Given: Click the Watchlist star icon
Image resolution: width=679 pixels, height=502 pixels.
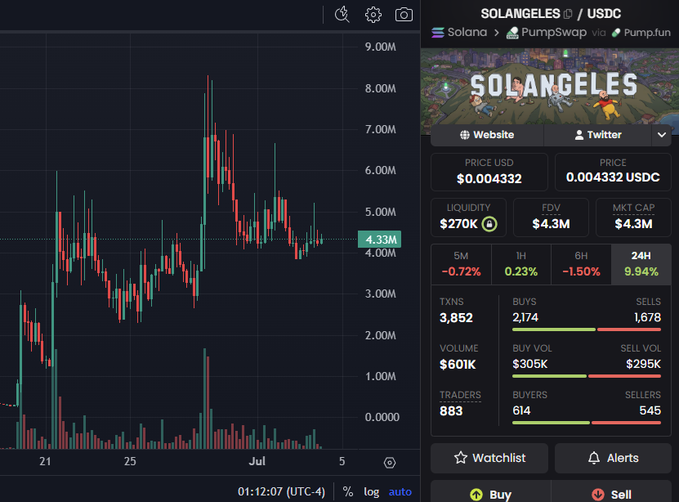Looking at the screenshot, I should click(461, 458).
